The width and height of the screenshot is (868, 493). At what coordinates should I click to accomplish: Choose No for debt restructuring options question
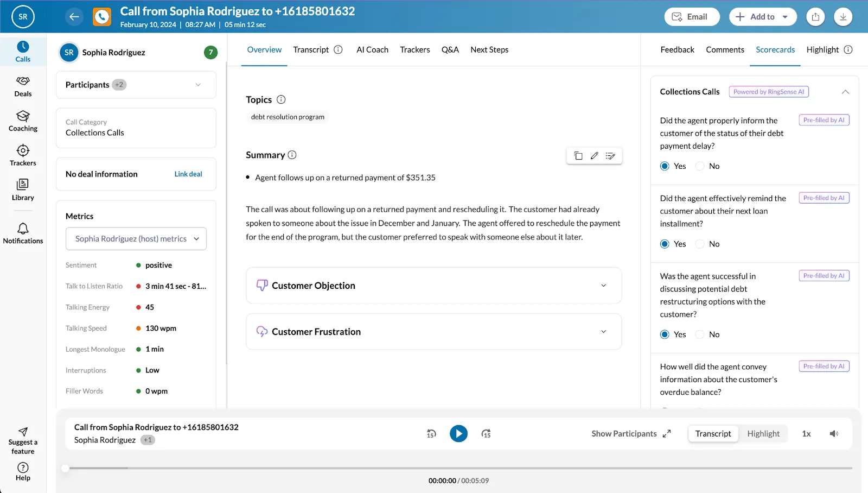tap(700, 335)
